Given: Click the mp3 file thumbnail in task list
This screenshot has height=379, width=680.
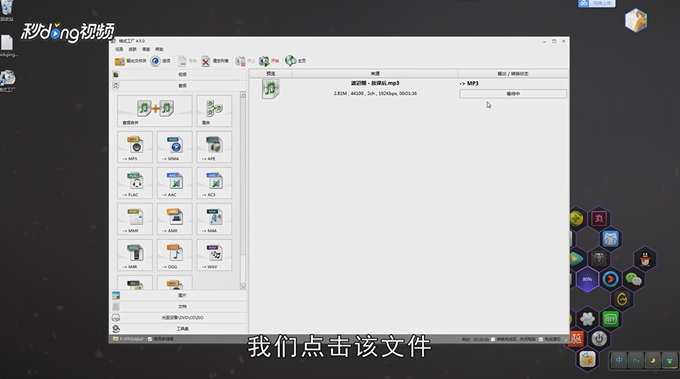Looking at the screenshot, I should 271,89.
